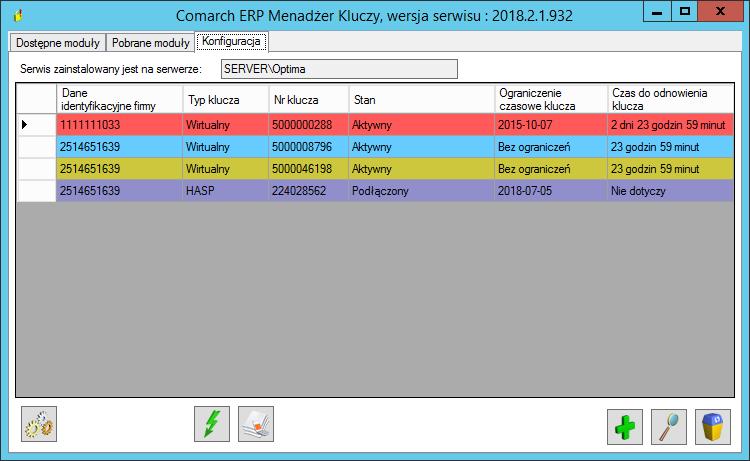This screenshot has height=461, width=750.
Task: Select row selector with arrow indicator
Action: tap(36, 125)
